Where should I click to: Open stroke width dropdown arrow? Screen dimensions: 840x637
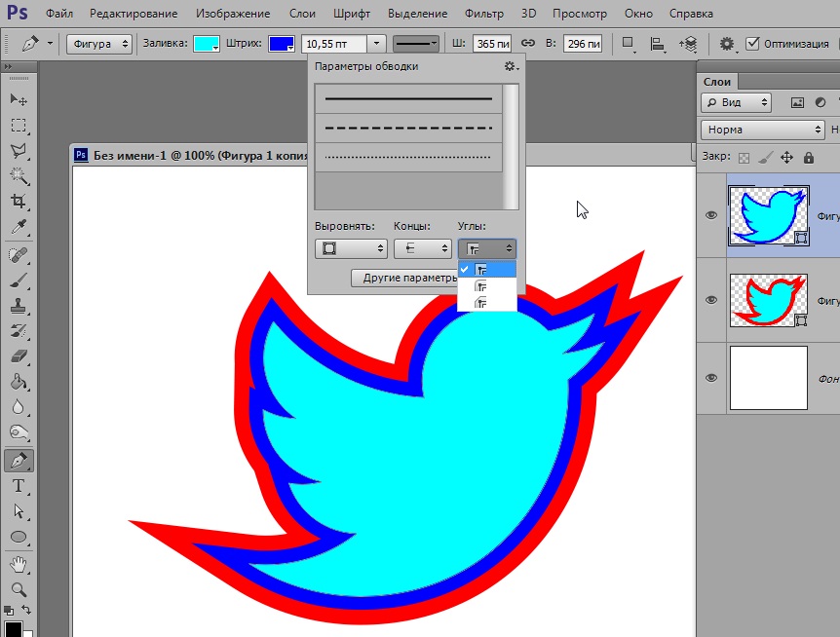[376, 44]
